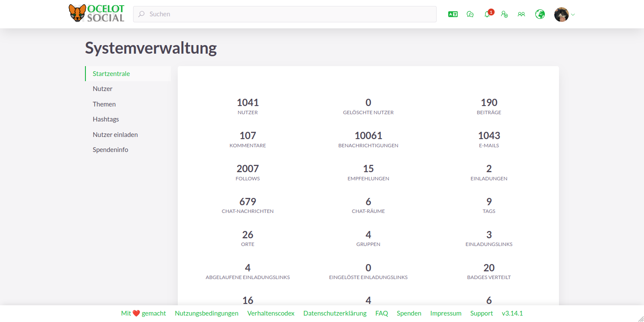Screen dimensions: 644x322
Task: Open Nutzer einladen page
Action: click(x=115, y=134)
